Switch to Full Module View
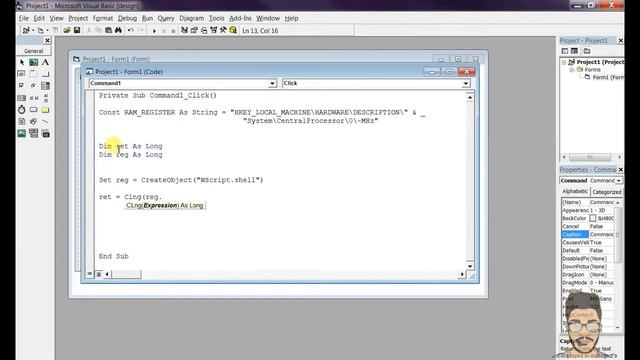This screenshot has width=640, height=360. point(98,274)
